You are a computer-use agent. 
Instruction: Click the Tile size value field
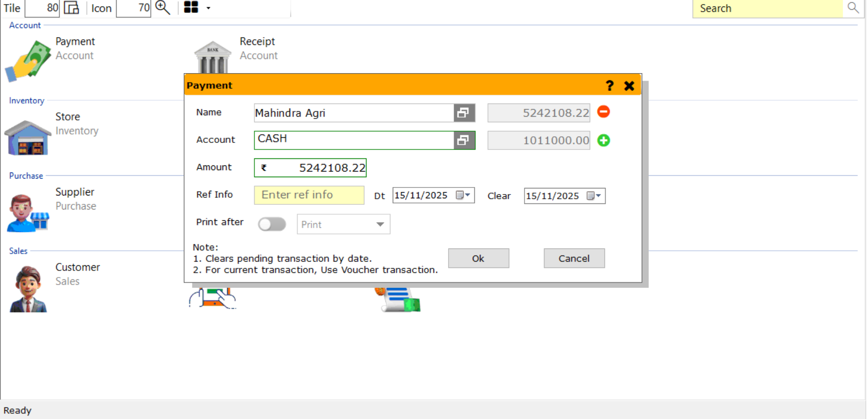[x=42, y=8]
